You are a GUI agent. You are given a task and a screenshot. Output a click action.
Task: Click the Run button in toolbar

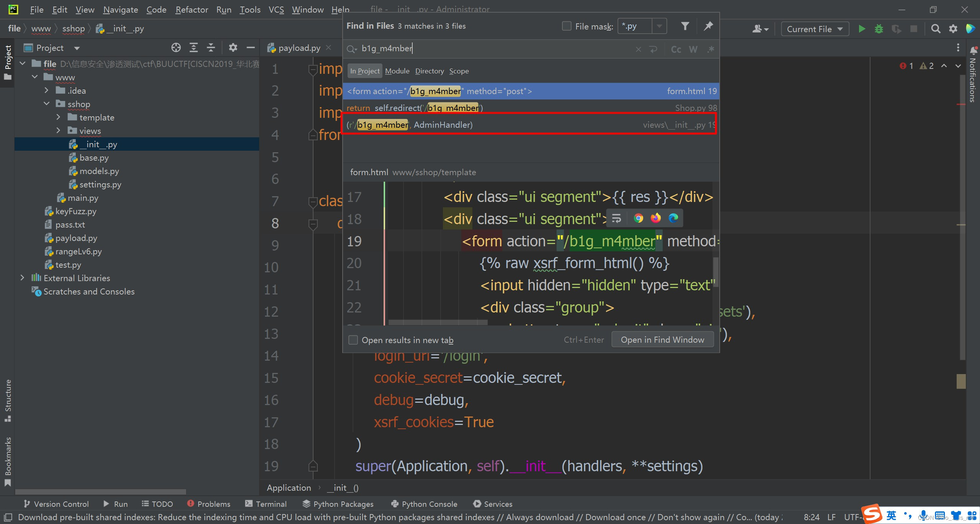point(862,29)
